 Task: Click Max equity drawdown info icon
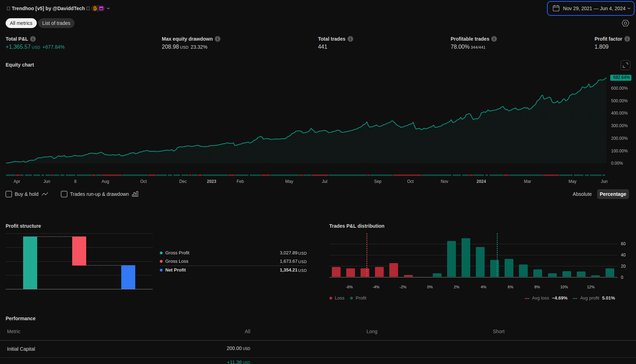pos(218,39)
